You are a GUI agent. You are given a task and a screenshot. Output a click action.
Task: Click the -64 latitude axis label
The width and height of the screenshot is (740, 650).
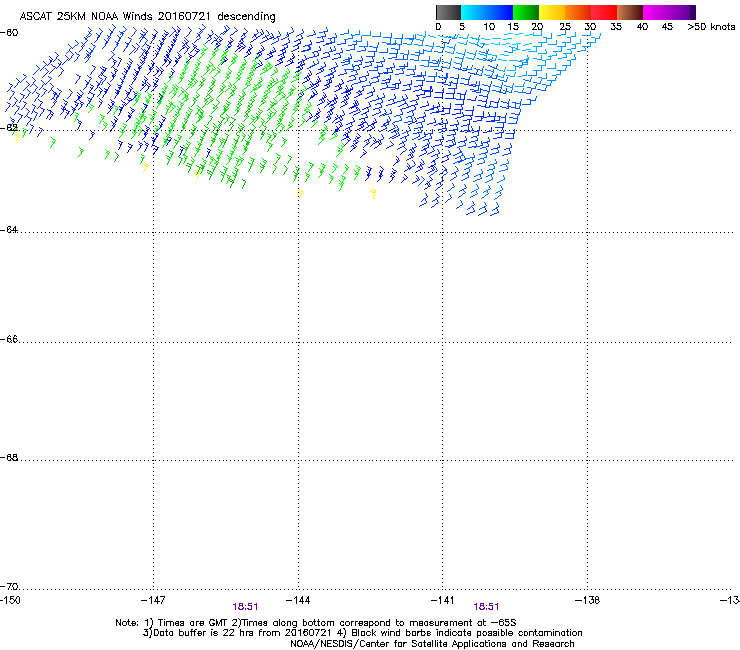pos(9,230)
